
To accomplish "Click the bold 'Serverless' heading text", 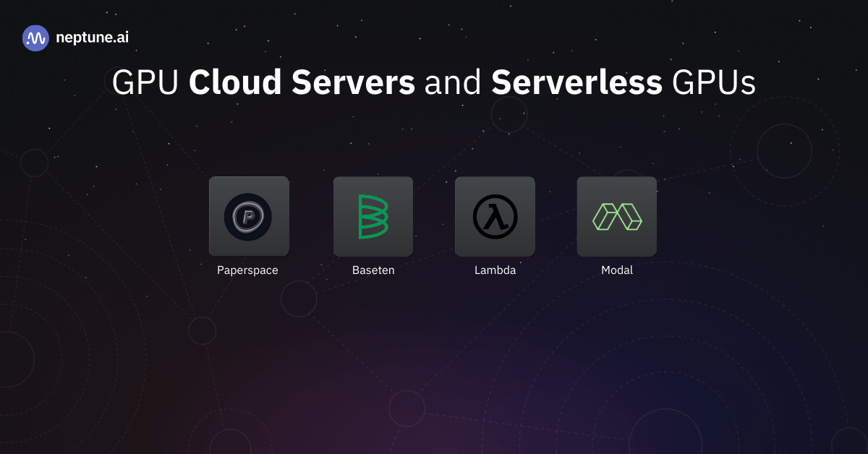I will pyautogui.click(x=576, y=82).
